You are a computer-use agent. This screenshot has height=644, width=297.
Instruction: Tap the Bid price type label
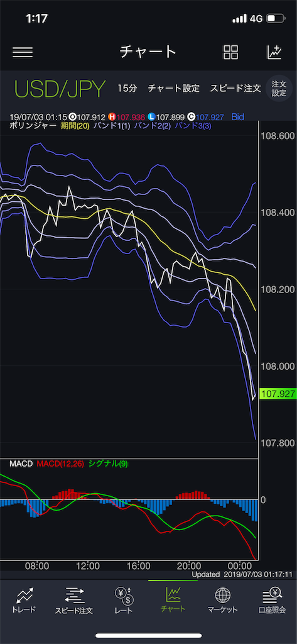pyautogui.click(x=237, y=117)
